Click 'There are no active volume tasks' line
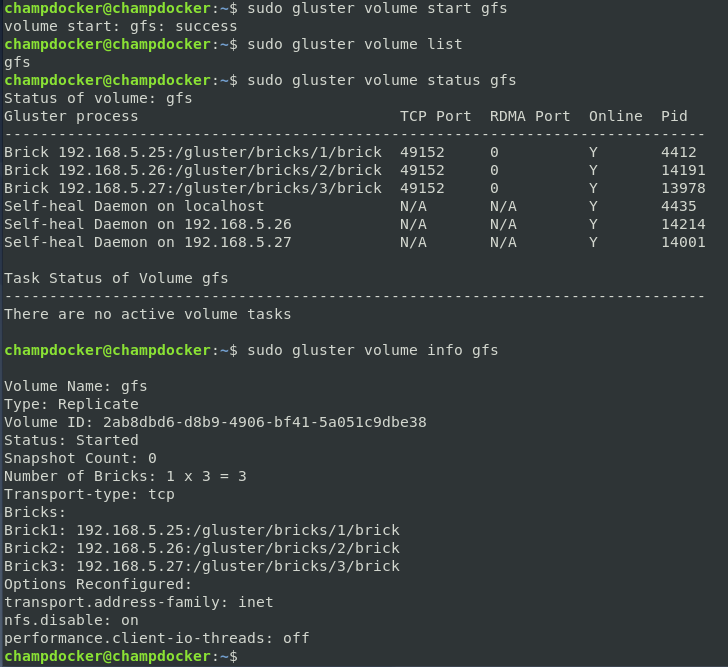The width and height of the screenshot is (728, 667). (x=148, y=314)
